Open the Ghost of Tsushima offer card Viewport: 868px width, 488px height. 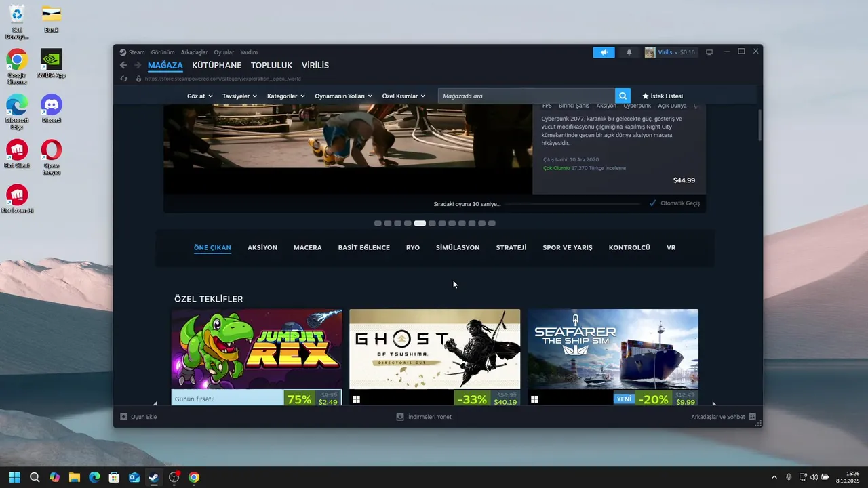[x=435, y=357]
